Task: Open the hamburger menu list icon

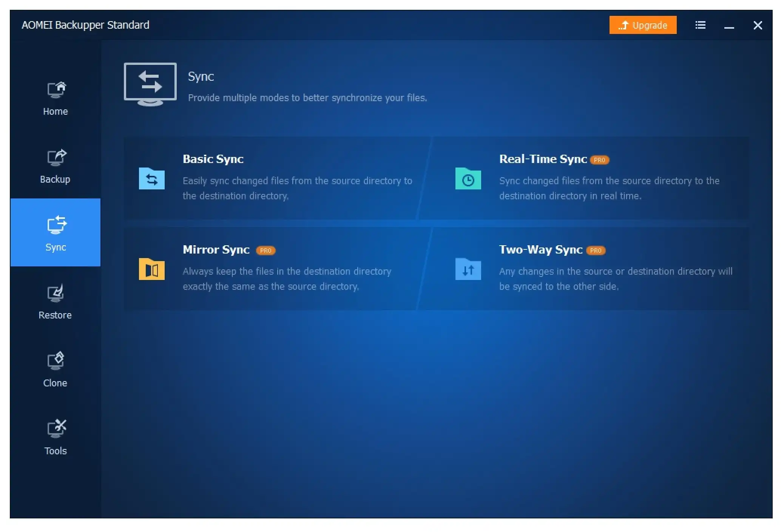Action: 700,25
